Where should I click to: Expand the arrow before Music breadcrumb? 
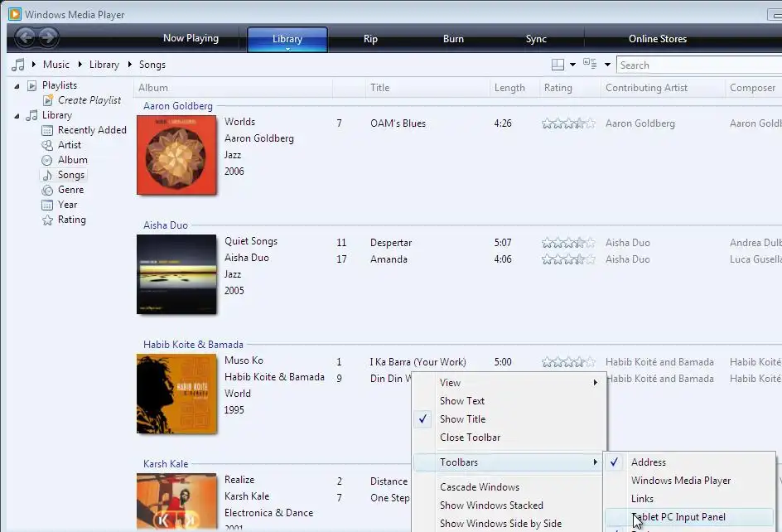[34, 64]
